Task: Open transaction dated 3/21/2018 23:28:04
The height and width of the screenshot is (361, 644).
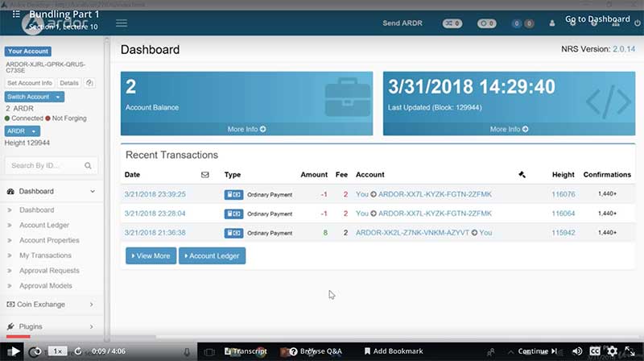Action: click(x=155, y=214)
